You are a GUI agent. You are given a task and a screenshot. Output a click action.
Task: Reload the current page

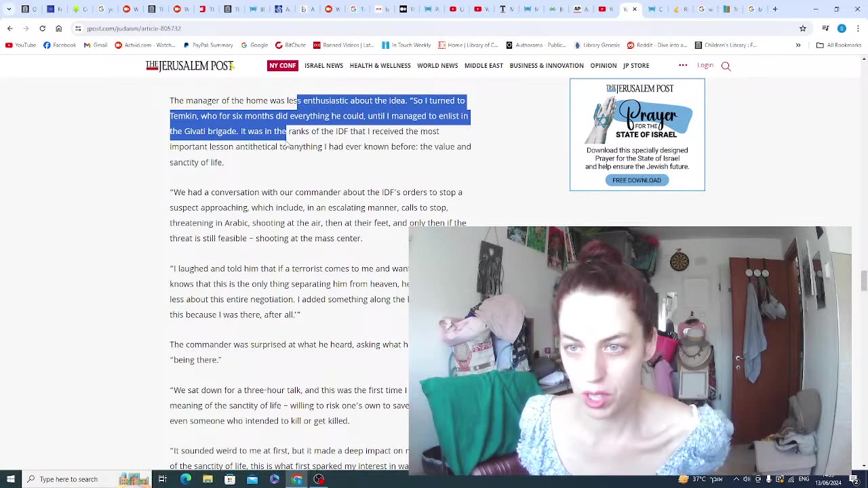(x=42, y=28)
